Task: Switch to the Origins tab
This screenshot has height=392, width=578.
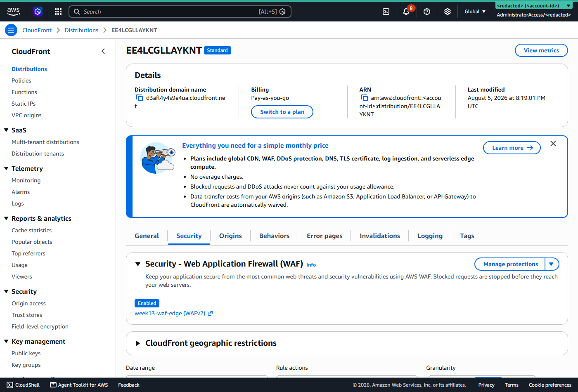Action: 230,236
